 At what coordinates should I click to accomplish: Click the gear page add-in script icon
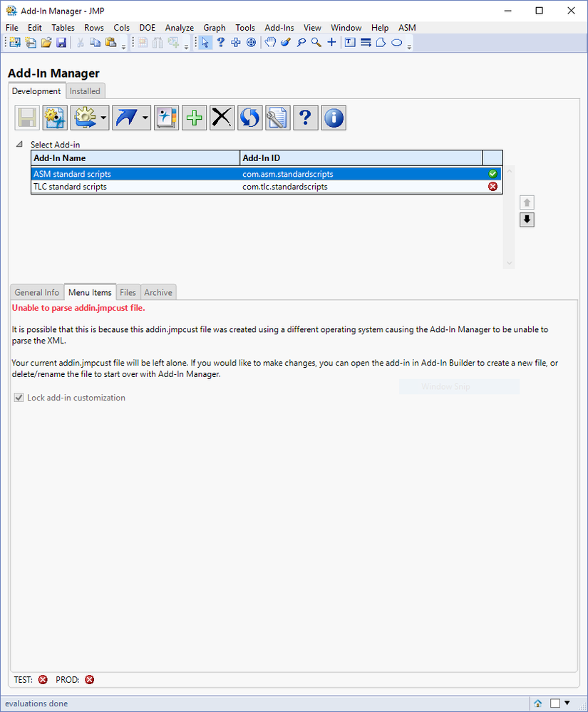[x=55, y=118]
